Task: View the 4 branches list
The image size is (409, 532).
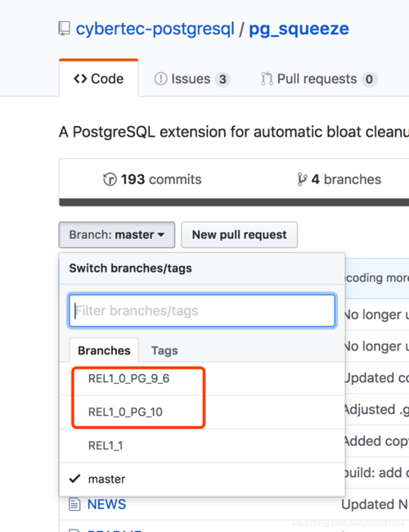Action: point(339,179)
